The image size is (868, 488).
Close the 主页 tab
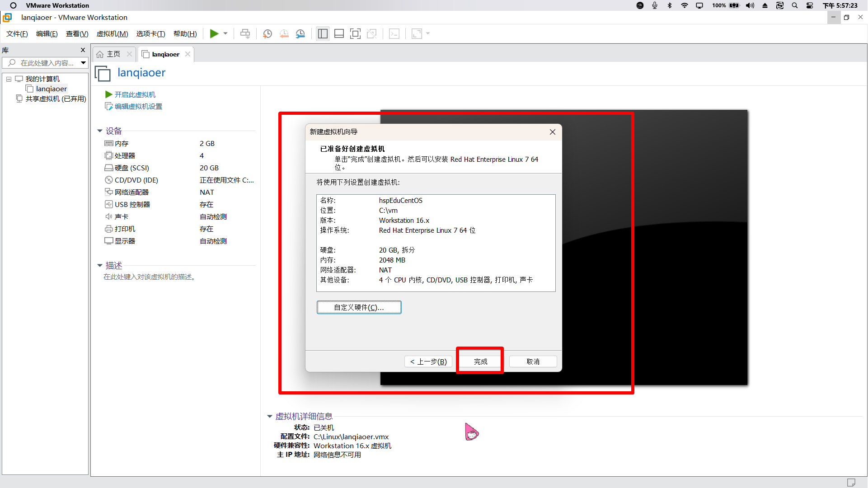coord(130,54)
